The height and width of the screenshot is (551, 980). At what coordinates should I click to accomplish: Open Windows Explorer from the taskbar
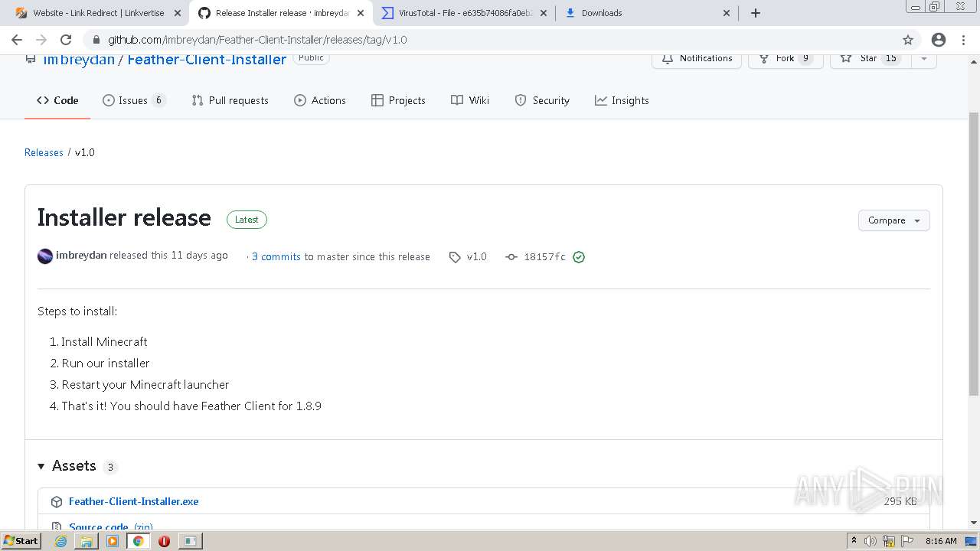tap(87, 541)
